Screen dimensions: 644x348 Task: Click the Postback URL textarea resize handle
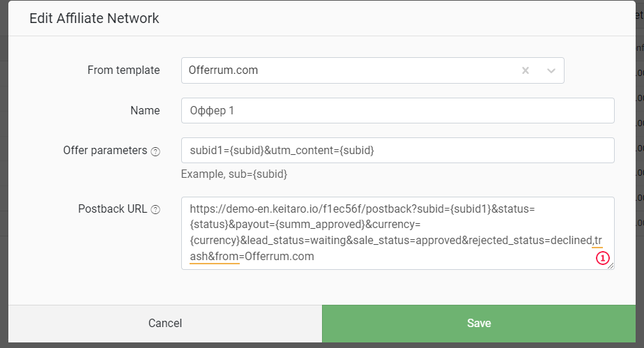(611, 266)
